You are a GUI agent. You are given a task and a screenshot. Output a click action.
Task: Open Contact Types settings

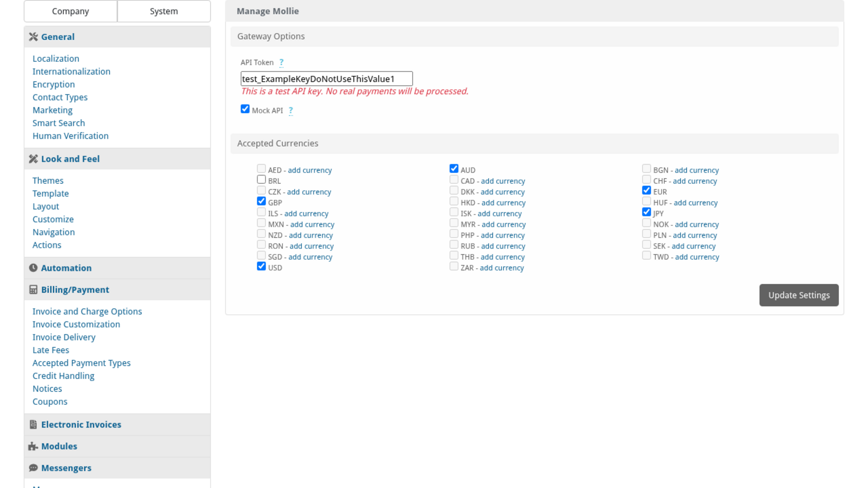click(60, 97)
